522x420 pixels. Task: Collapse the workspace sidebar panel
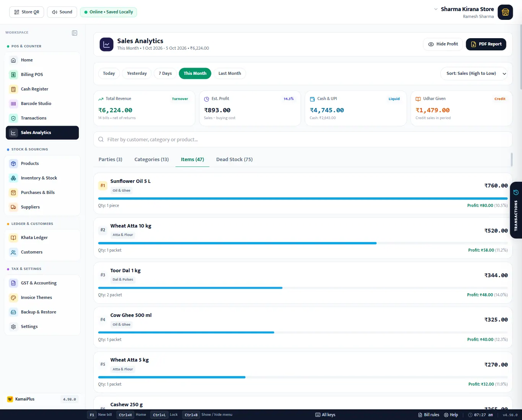point(75,33)
